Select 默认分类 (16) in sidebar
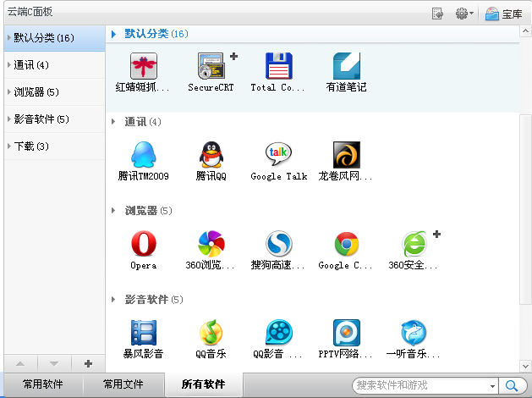Image resolution: width=532 pixels, height=398 pixels. pos(55,38)
